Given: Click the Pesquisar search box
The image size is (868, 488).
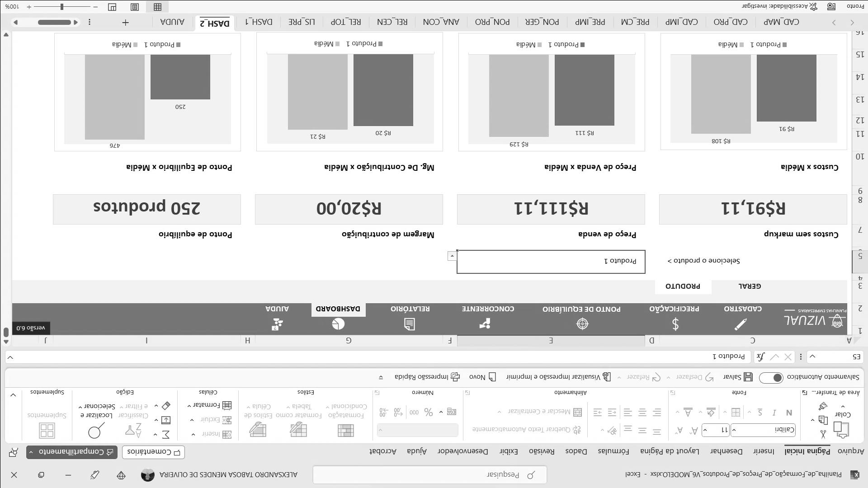Looking at the screenshot, I should (429, 475).
